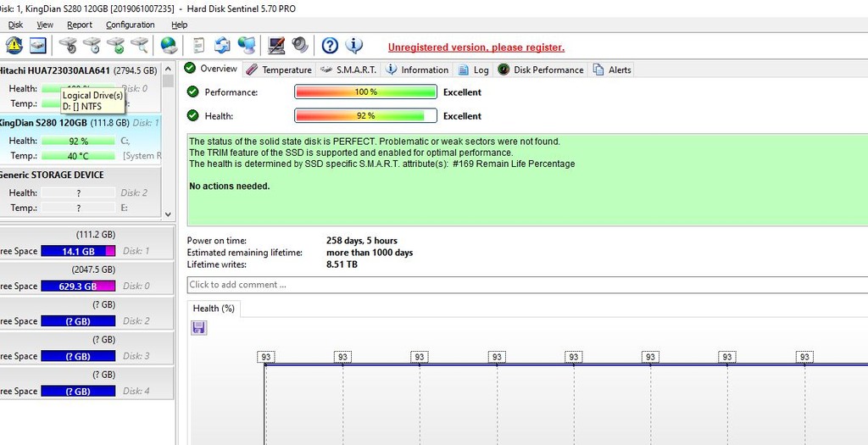Click the blue arrows envelope toolbar icon

click(222, 45)
